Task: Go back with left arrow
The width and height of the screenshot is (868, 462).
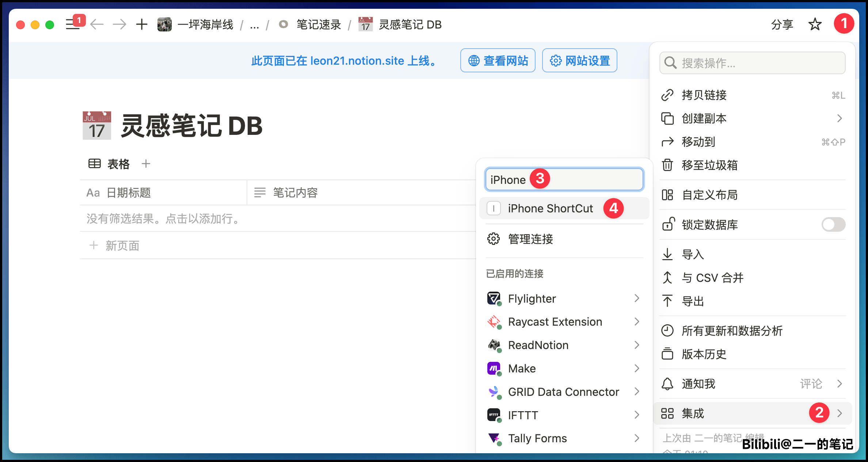Action: (97, 24)
